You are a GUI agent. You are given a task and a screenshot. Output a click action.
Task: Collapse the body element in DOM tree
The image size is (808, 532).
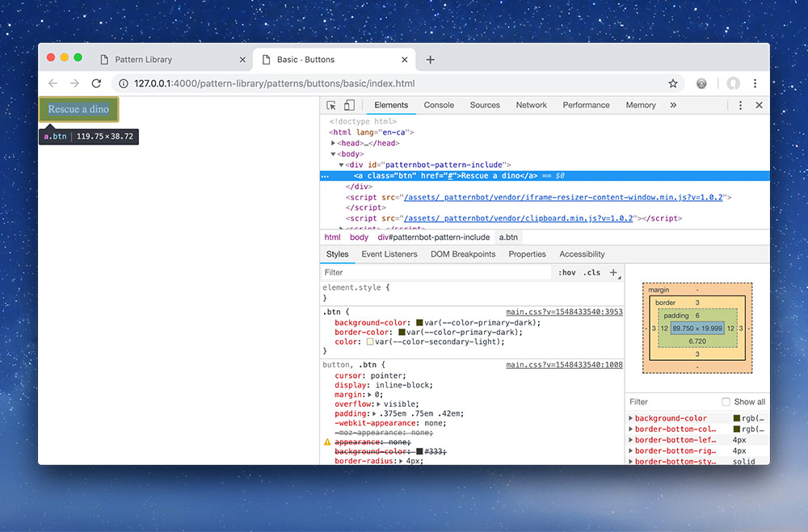pos(333,154)
